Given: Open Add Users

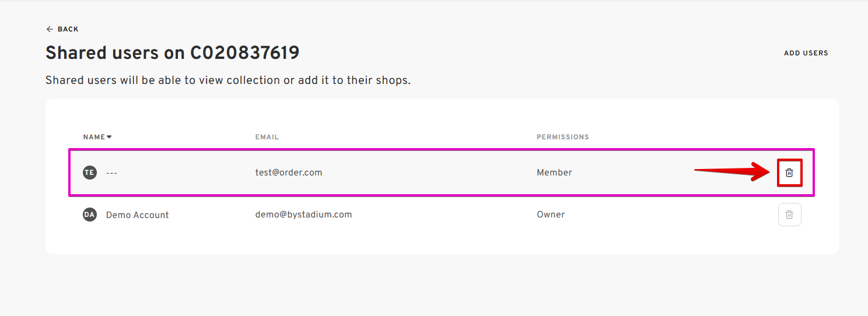Looking at the screenshot, I should click(806, 53).
